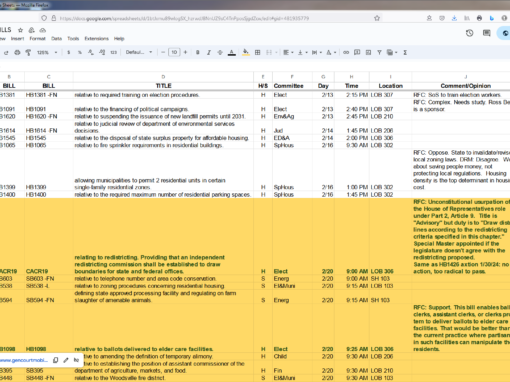Select column D header

click(x=163, y=77)
